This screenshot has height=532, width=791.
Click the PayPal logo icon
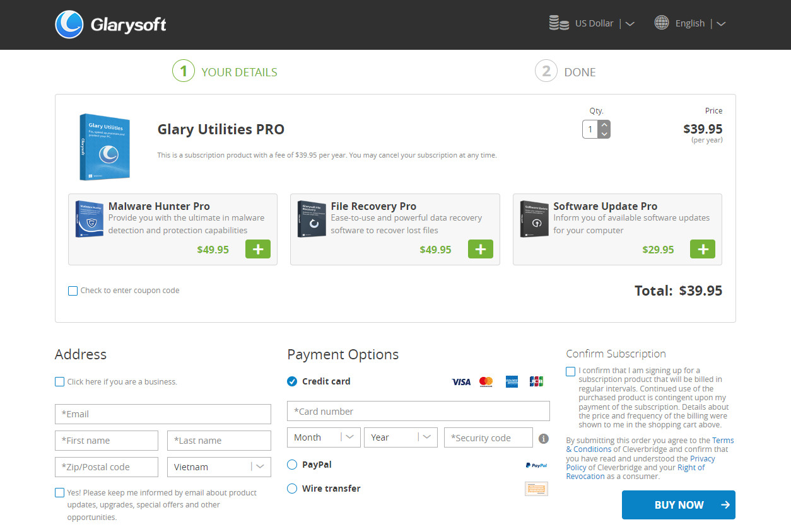pyautogui.click(x=536, y=465)
